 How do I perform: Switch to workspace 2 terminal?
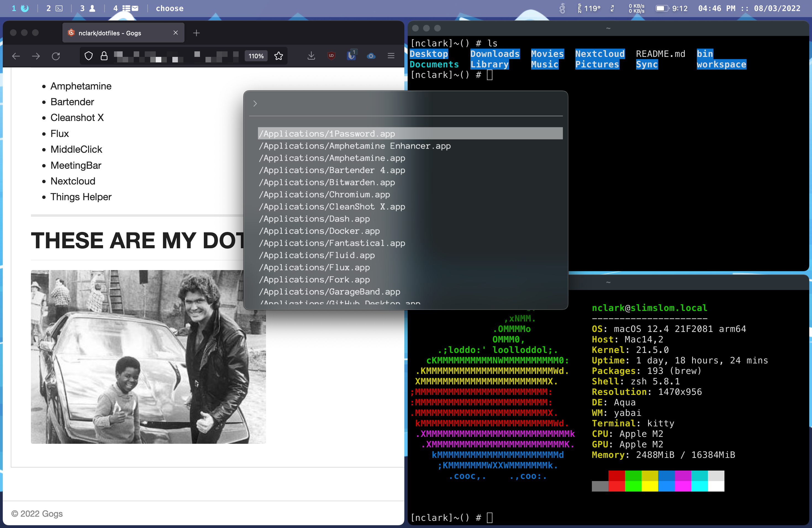(x=54, y=8)
